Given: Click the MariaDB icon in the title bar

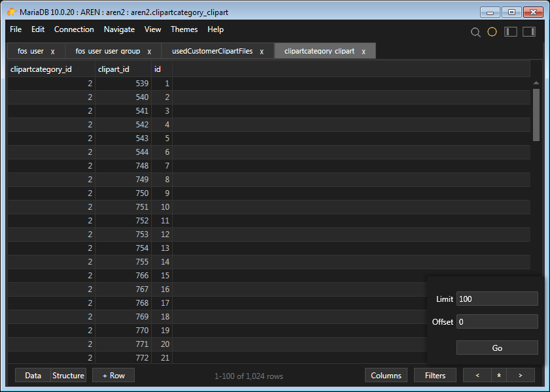Looking at the screenshot, I should [11, 12].
